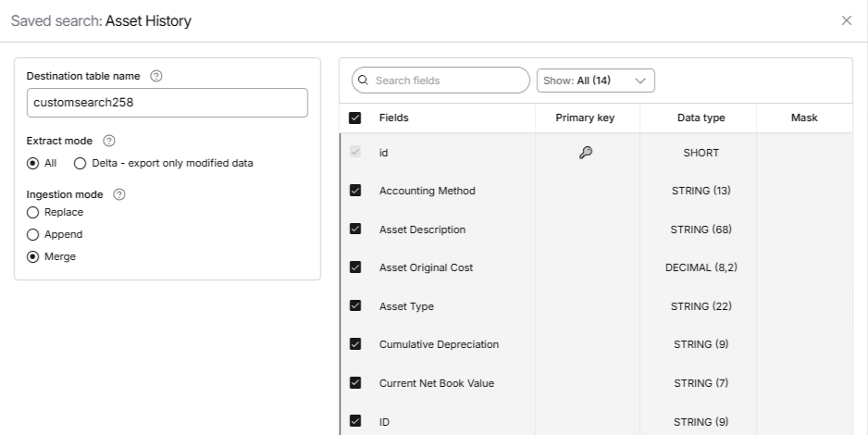
Task: Click the Primary key column header
Action: pos(585,118)
